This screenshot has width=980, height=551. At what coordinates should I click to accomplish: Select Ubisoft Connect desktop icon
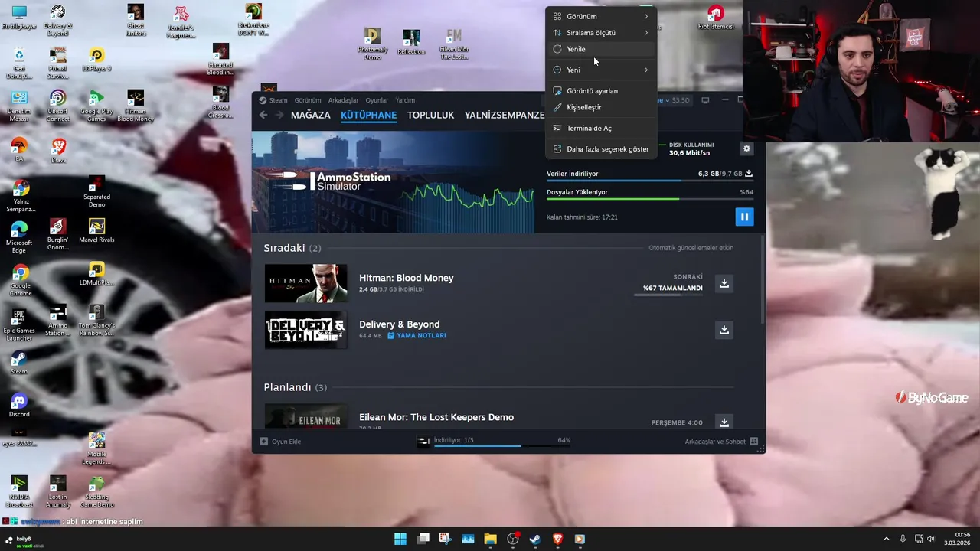click(x=58, y=106)
